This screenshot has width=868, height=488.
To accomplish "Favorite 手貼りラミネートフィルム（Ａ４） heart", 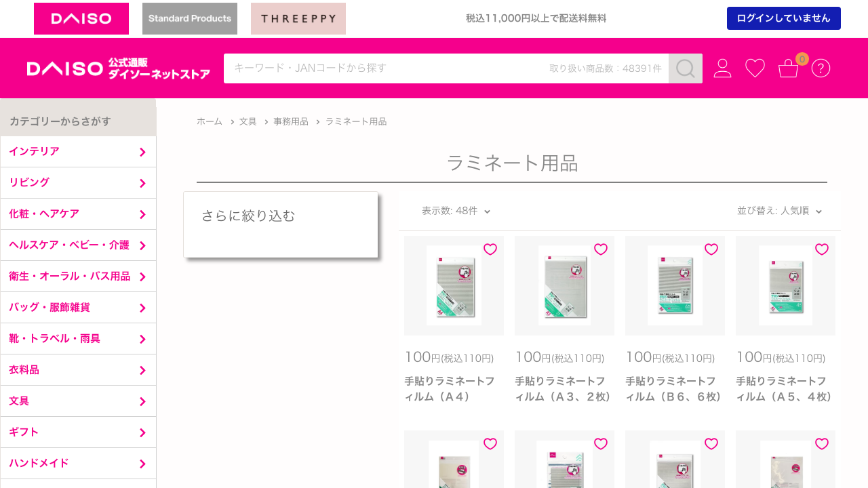I will tap(490, 249).
